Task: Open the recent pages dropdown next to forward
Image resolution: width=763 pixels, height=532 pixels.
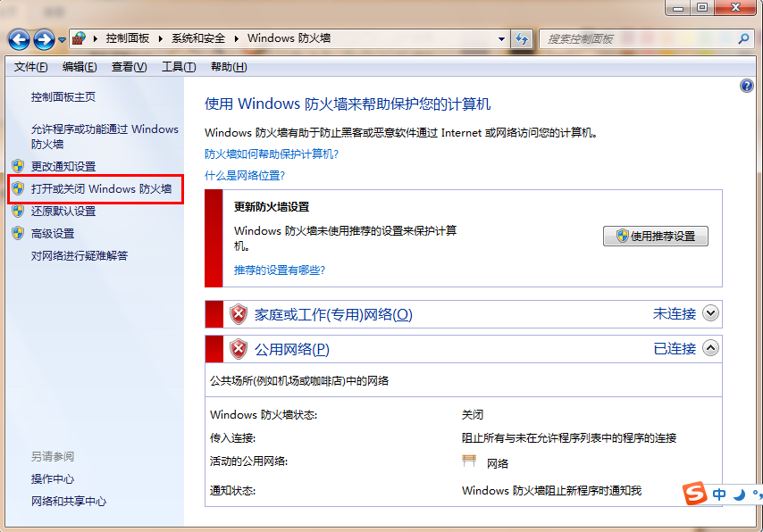Action: tap(62, 40)
